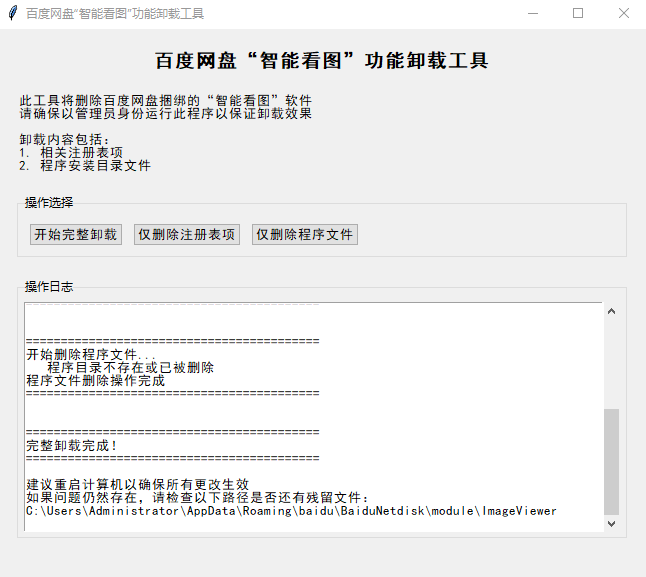Click the 操作日志 group label
This screenshot has width=646, height=577.
[x=49, y=287]
